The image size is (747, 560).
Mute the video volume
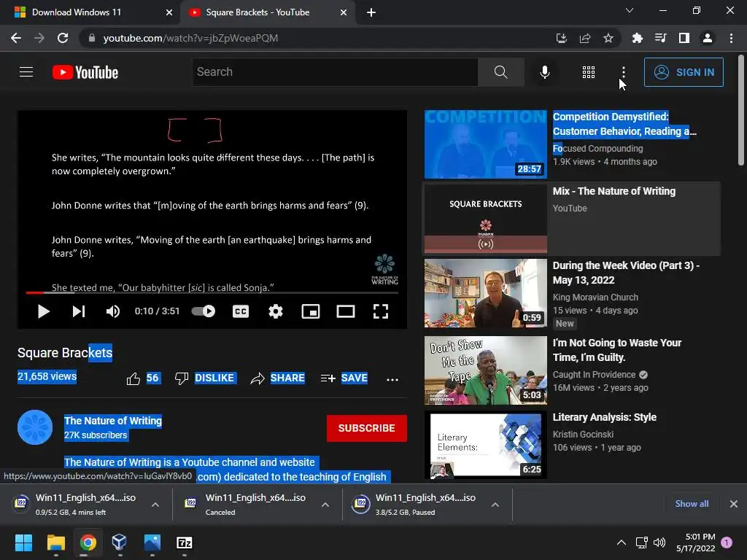click(113, 311)
